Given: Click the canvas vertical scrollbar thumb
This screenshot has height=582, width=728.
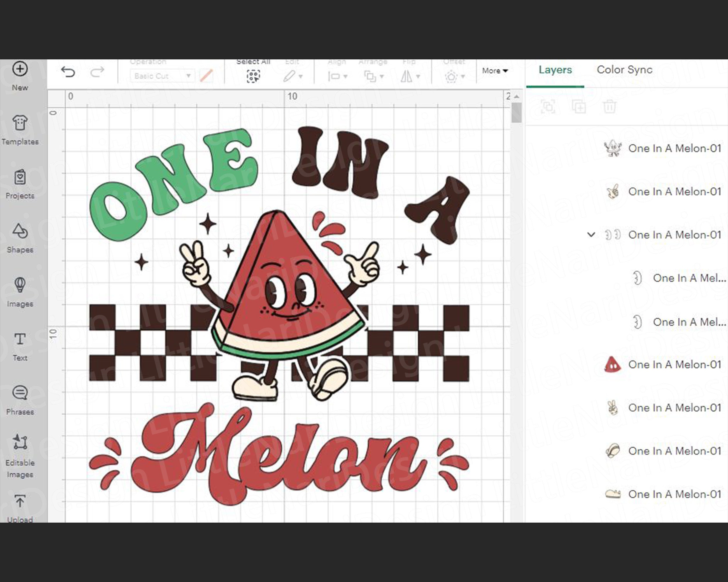Looking at the screenshot, I should point(516,113).
